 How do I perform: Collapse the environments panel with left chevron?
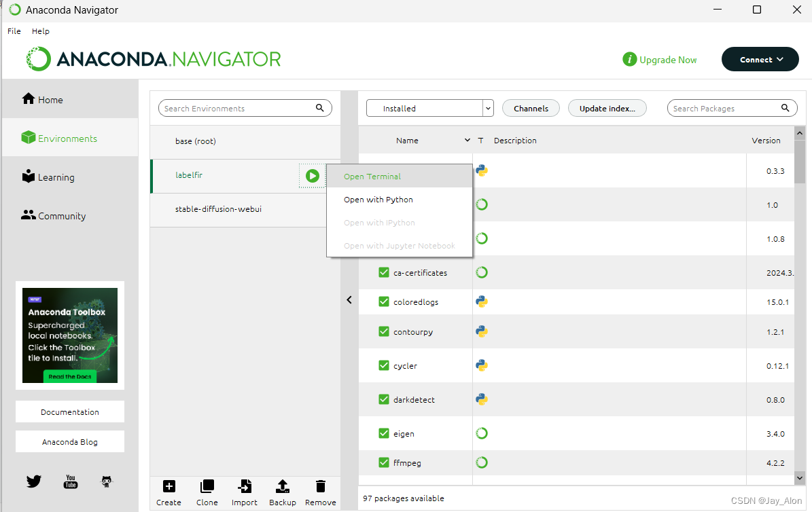[x=349, y=299]
